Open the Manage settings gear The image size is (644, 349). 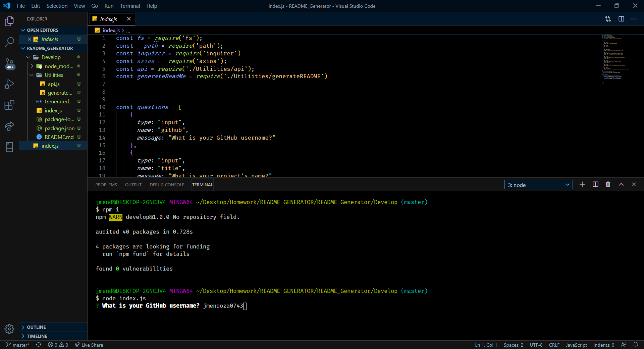point(9,329)
